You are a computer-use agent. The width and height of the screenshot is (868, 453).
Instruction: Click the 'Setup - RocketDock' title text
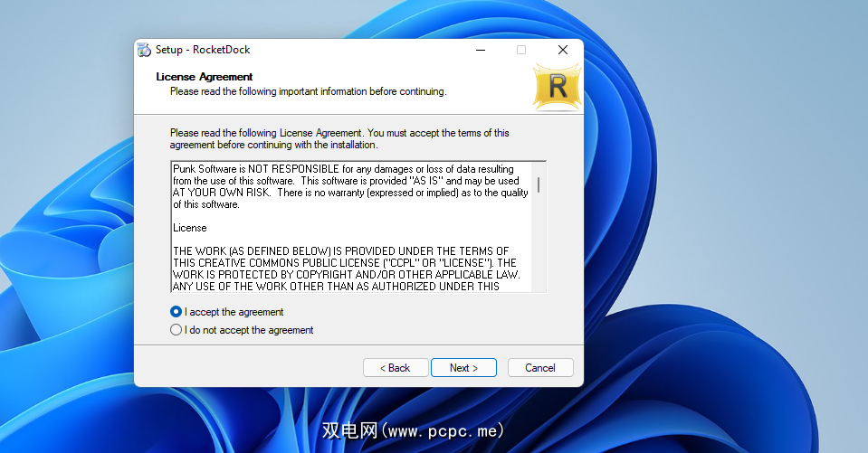(203, 50)
